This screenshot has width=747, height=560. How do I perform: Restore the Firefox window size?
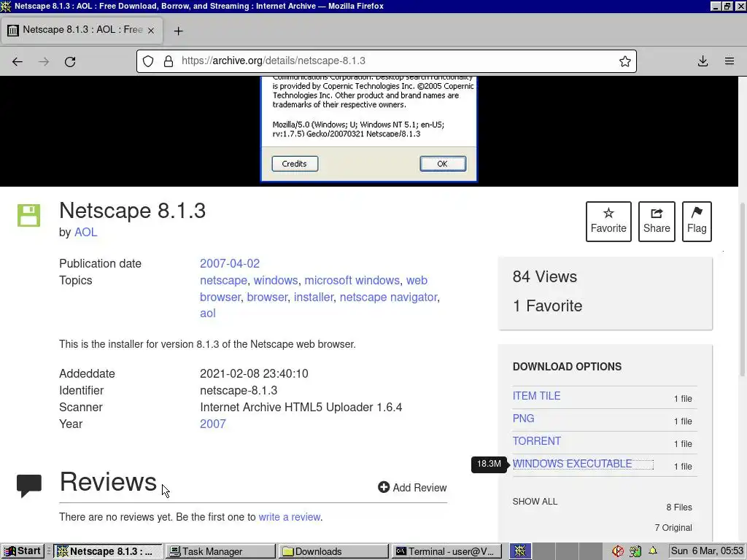pos(727,6)
